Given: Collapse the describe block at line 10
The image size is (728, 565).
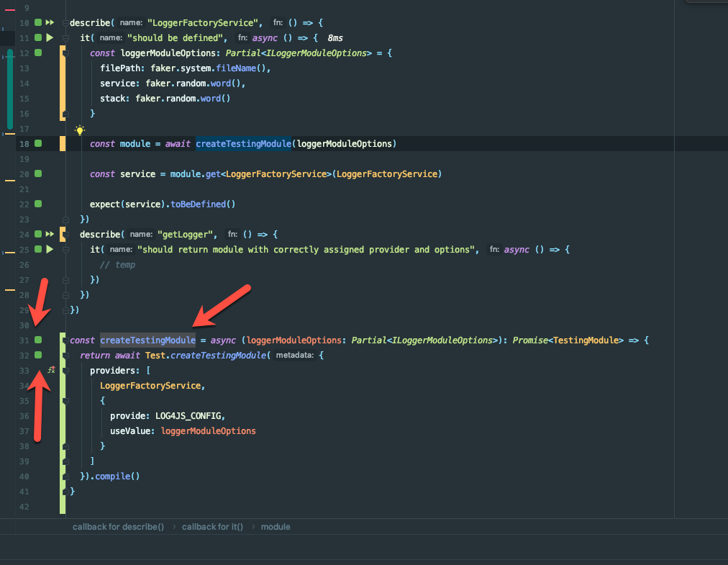Looking at the screenshot, I should click(x=65, y=23).
